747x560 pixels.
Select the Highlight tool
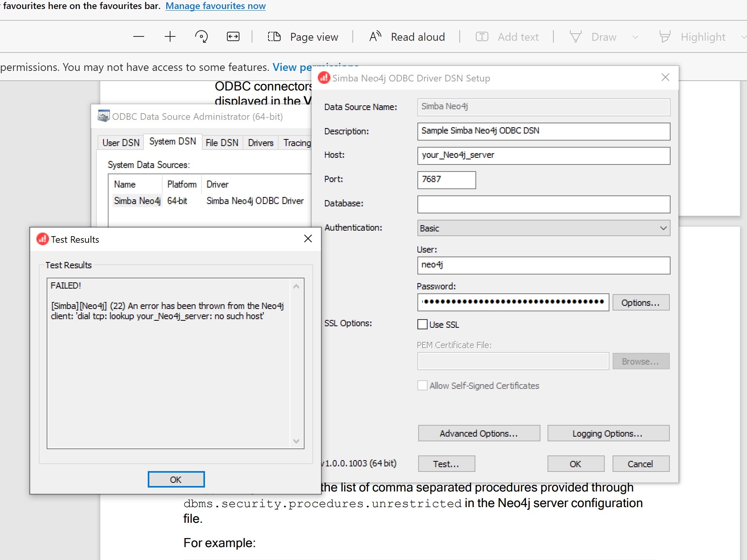(692, 37)
